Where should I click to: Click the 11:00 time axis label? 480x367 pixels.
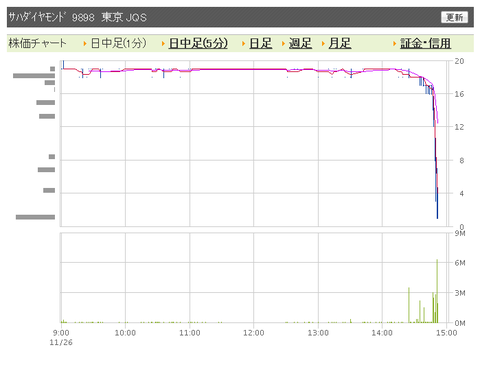[x=190, y=333]
